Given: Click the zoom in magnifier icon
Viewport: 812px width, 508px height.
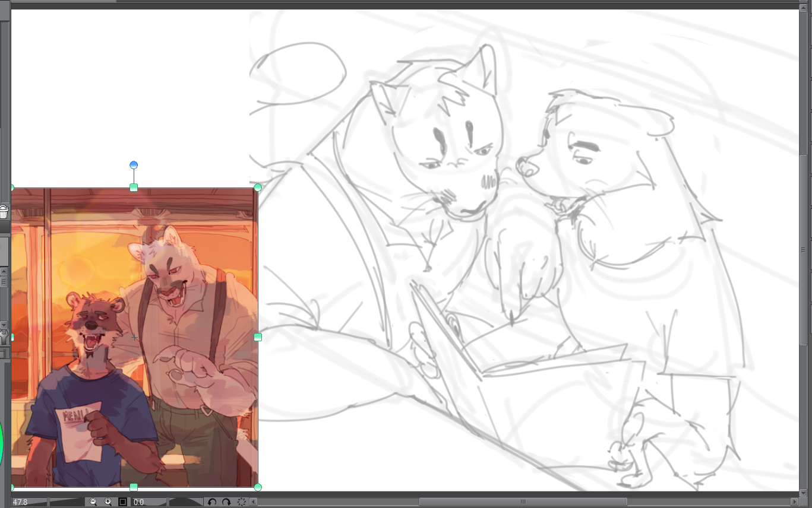Looking at the screenshot, I should click(x=108, y=502).
